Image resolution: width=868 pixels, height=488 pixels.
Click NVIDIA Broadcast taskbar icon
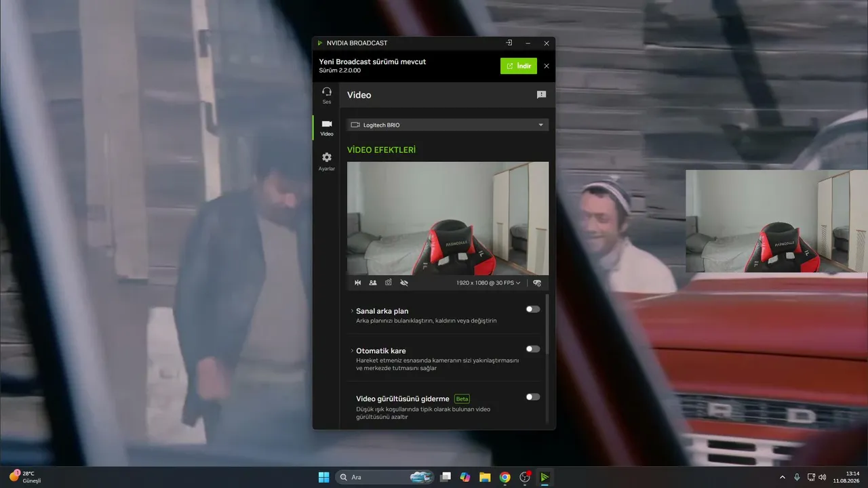tap(544, 477)
